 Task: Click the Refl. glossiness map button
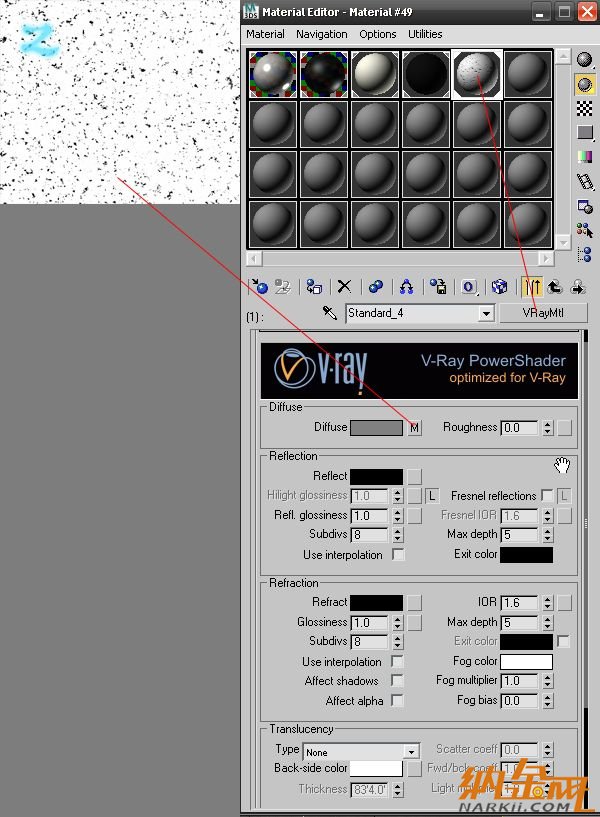[415, 515]
